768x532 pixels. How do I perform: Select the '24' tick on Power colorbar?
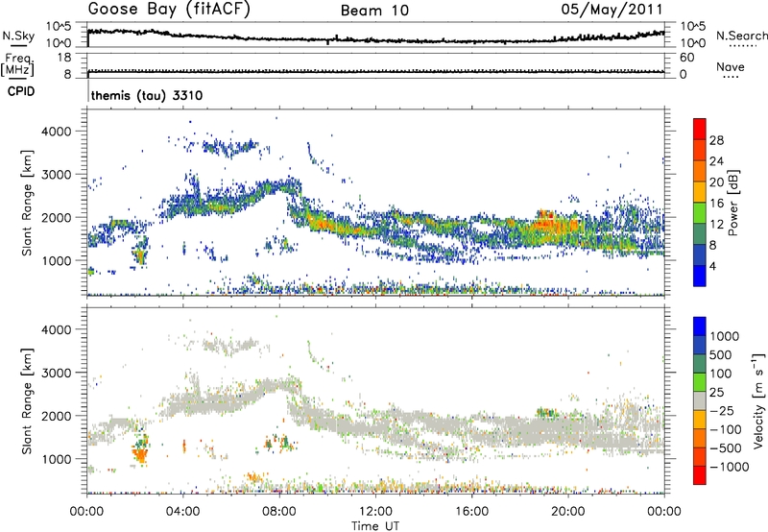716,161
